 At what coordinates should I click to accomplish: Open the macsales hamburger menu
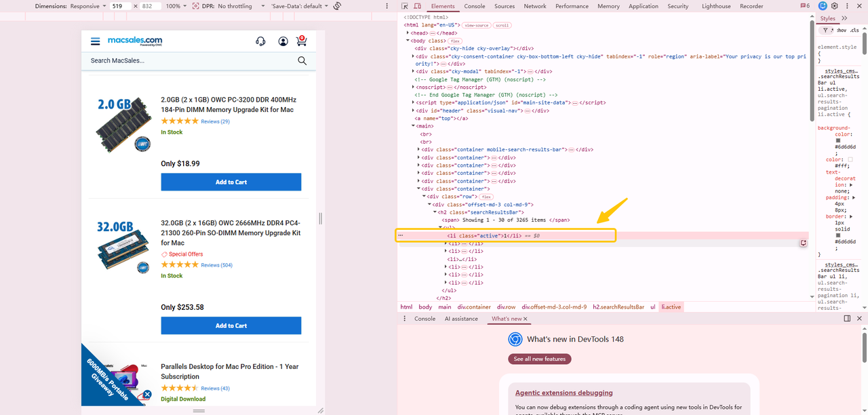(96, 41)
